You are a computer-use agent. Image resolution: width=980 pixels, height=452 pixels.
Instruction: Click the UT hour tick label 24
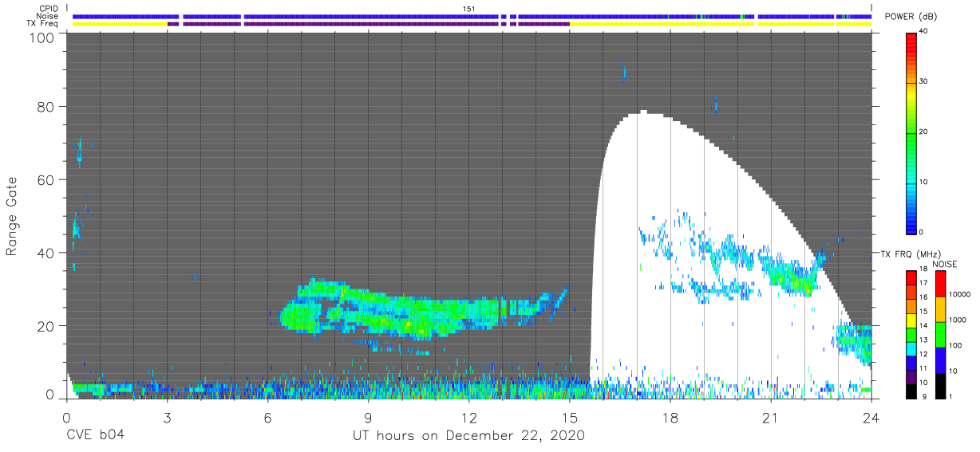(871, 418)
